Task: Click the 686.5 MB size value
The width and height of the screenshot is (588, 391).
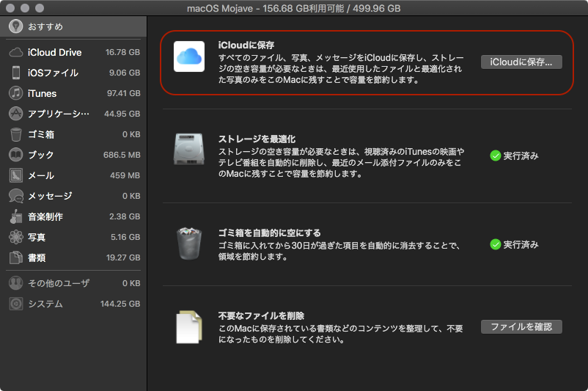Action: pyautogui.click(x=122, y=155)
